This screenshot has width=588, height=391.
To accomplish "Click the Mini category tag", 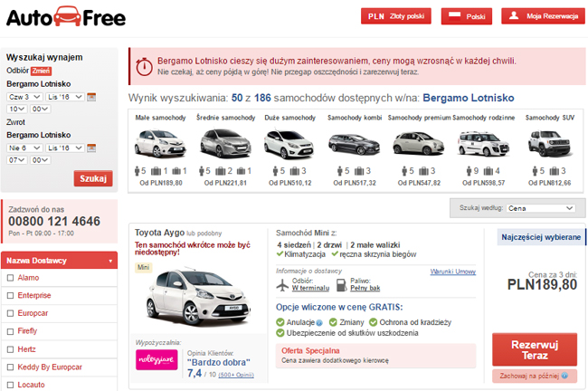I will pyautogui.click(x=143, y=268).
